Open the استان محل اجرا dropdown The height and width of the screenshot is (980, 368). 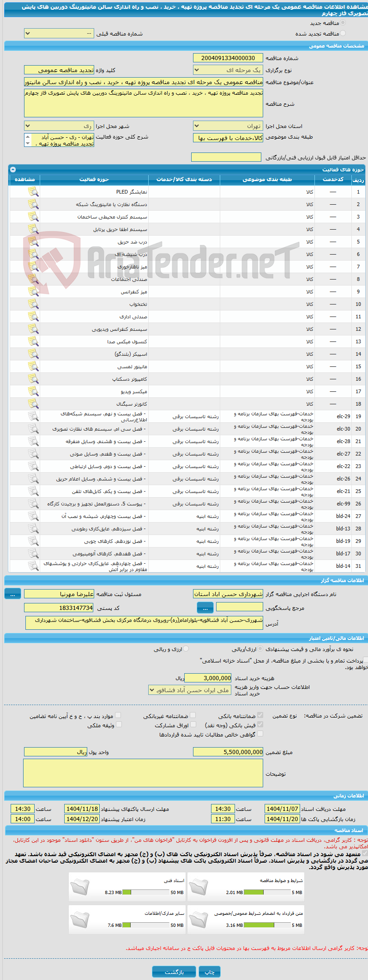(228, 126)
